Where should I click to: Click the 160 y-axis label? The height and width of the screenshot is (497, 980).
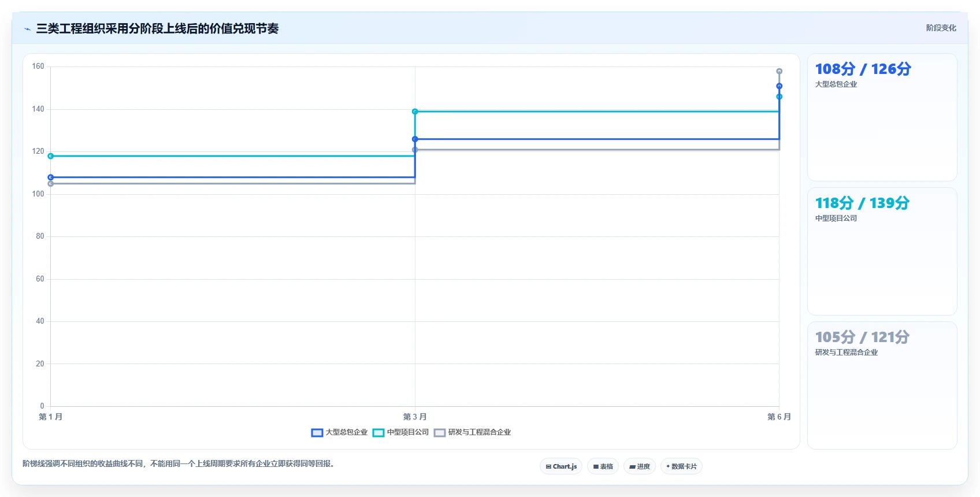coord(38,66)
